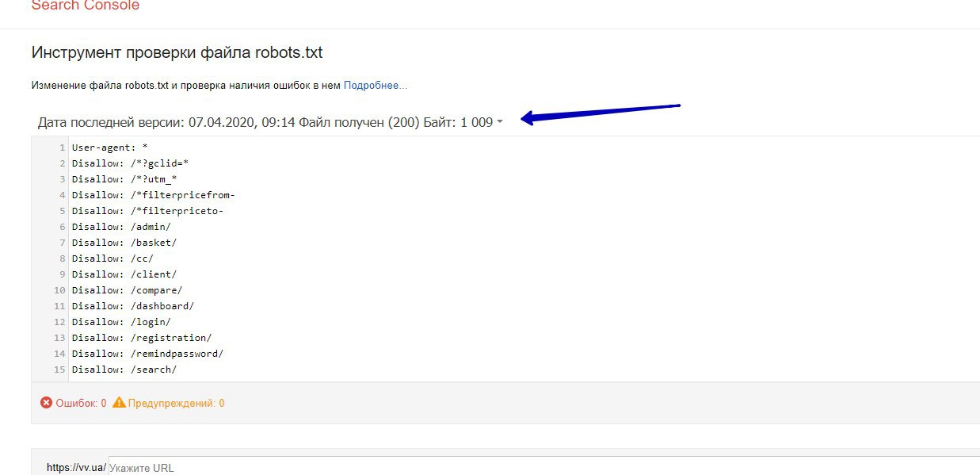Click the Disallow: /*filterpricefrom- rule
The image size is (980, 475).
coord(154,195)
